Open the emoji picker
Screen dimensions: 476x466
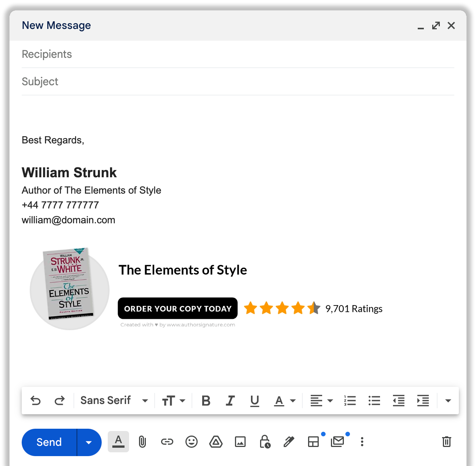coord(192,442)
